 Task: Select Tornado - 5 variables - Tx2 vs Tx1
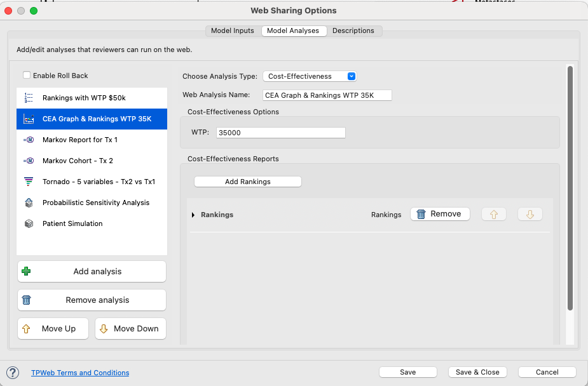point(92,182)
